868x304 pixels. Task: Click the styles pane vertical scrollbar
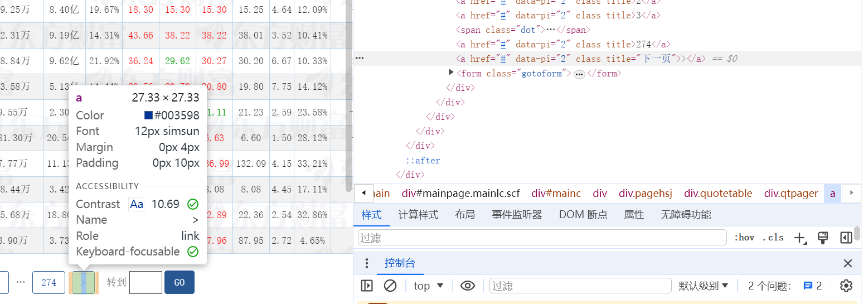857,233
